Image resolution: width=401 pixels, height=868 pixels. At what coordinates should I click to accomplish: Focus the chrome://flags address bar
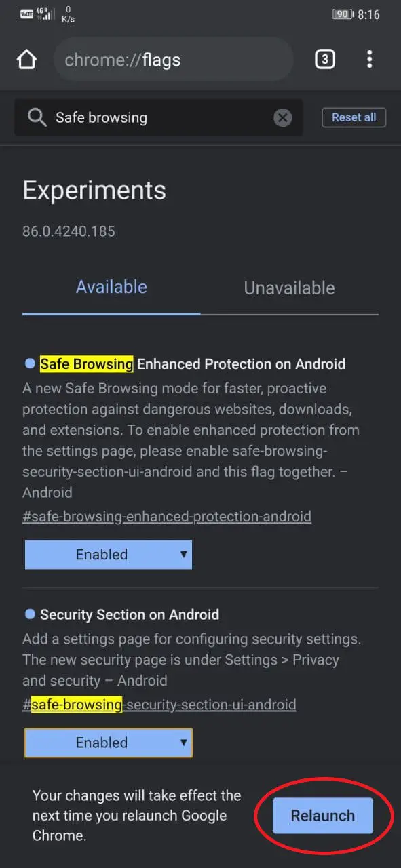pos(173,60)
